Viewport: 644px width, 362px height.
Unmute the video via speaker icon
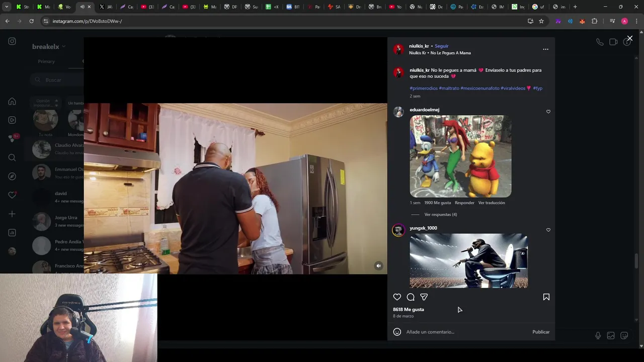379,266
